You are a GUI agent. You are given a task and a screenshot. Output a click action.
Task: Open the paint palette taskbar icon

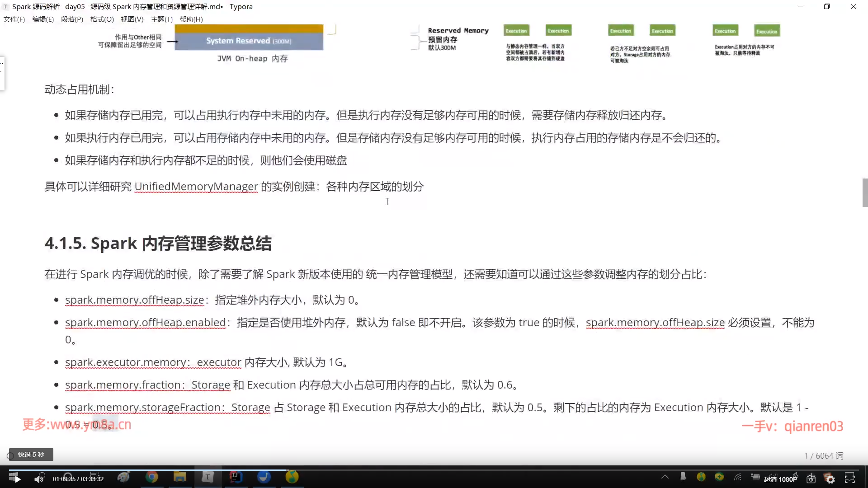click(x=123, y=477)
